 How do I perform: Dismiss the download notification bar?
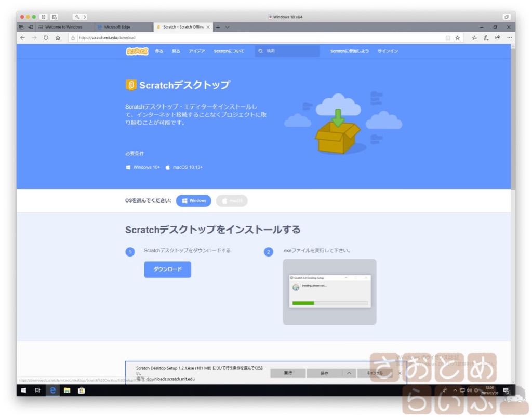coord(400,373)
